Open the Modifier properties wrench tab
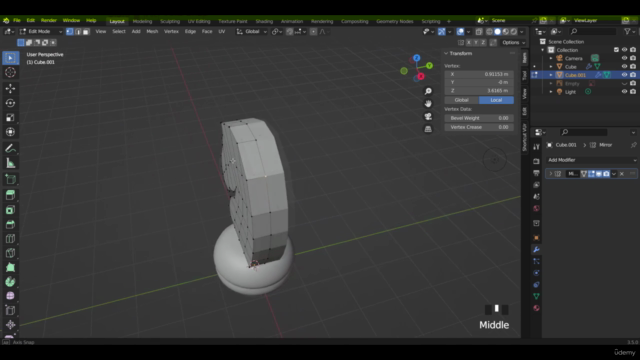This screenshot has width=640, height=360. click(x=536, y=249)
